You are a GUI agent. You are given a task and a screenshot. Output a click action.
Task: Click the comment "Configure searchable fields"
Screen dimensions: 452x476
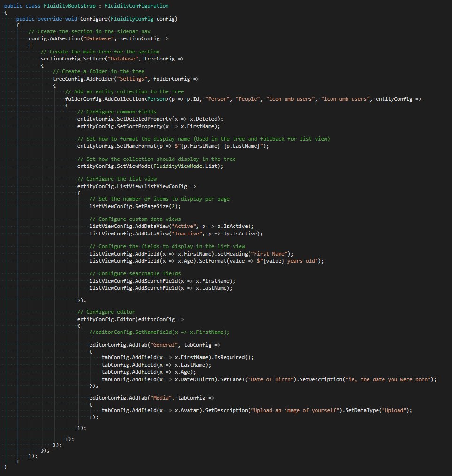135,273
